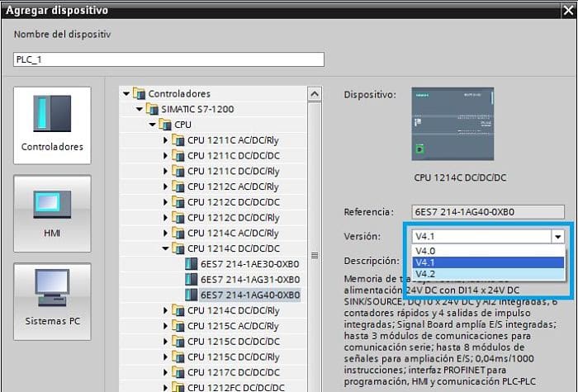The height and width of the screenshot is (392, 578).
Task: Click folder icon of CPU 1214C AC/DC/Rly
Action: [x=178, y=233]
